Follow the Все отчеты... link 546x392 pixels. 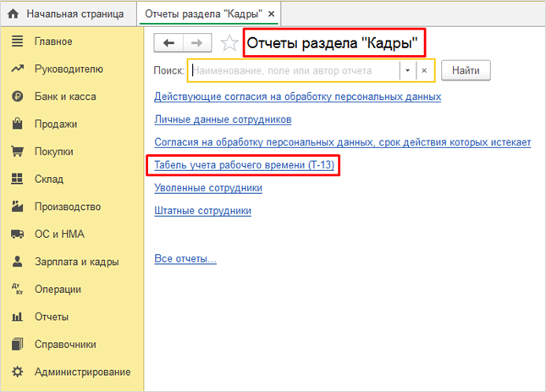pos(185,257)
